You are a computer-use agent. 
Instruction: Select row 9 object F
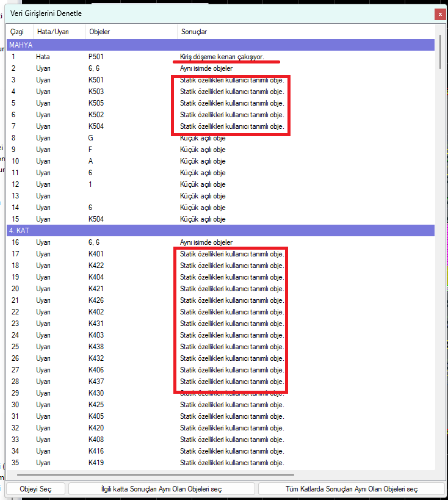point(221,149)
